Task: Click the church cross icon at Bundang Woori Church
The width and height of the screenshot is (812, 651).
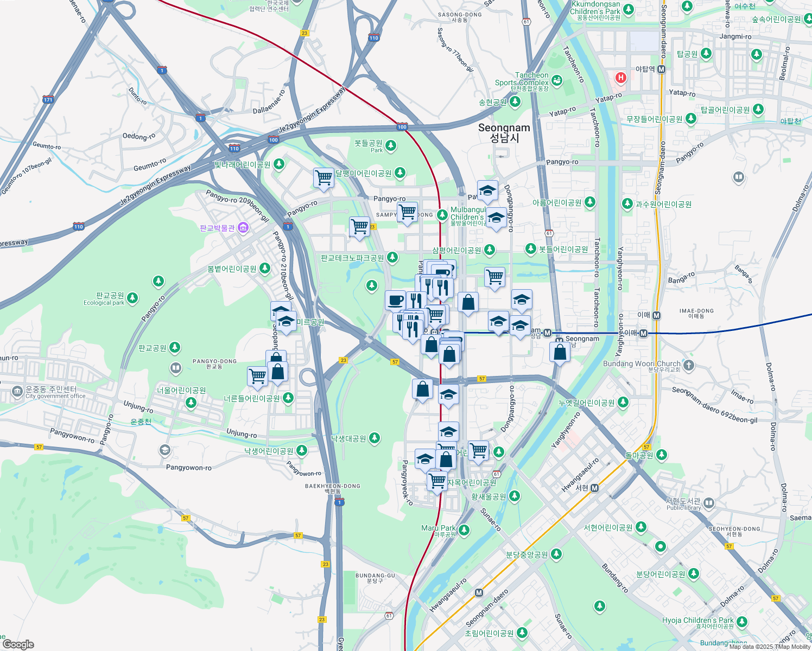Action: [688, 366]
